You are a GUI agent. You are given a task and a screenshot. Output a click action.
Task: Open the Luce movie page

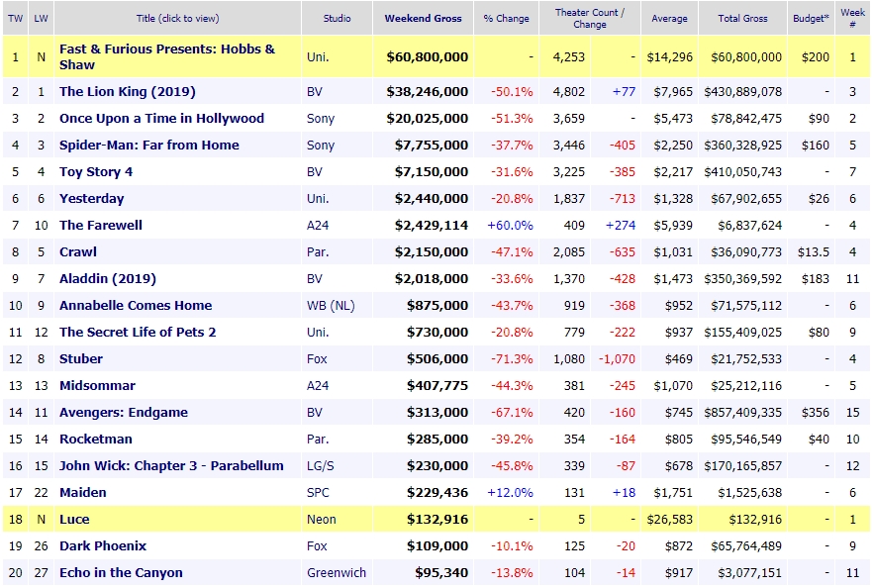(x=74, y=520)
